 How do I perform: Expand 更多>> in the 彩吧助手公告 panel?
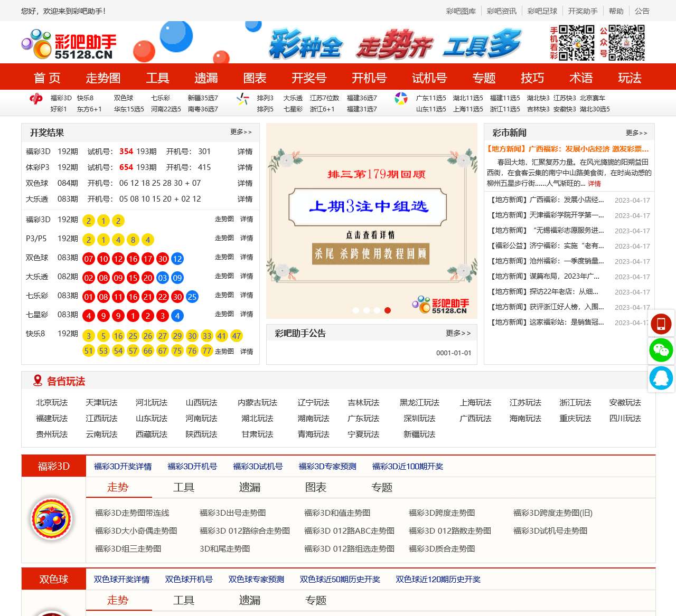(x=458, y=333)
